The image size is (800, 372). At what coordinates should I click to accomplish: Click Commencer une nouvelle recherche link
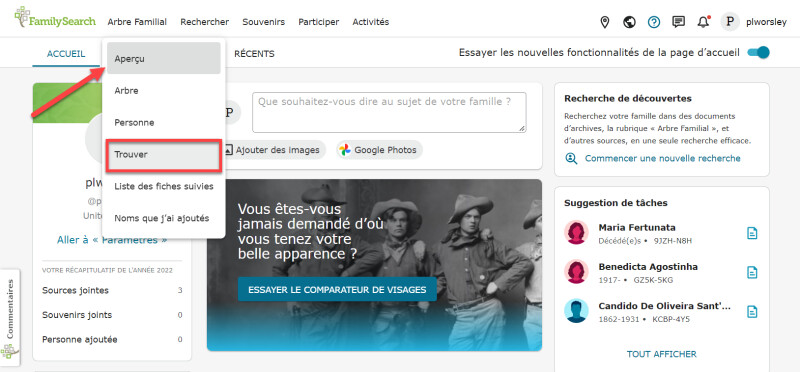(662, 158)
